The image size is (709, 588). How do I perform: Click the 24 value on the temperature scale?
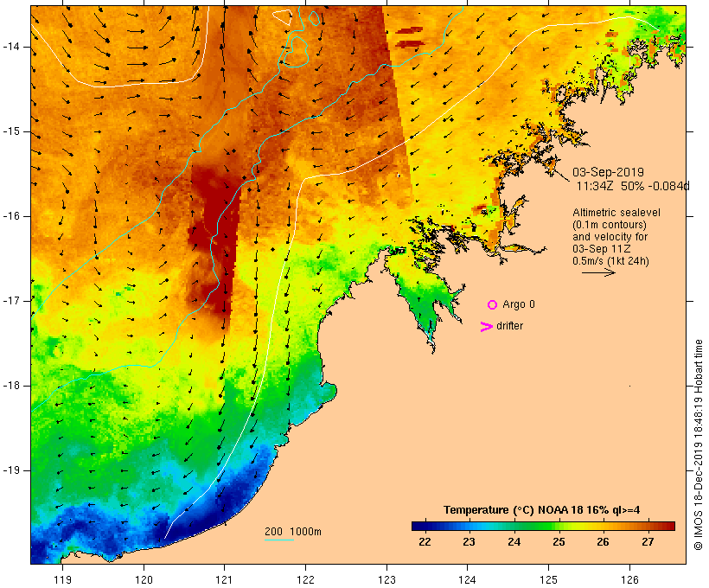tap(514, 542)
